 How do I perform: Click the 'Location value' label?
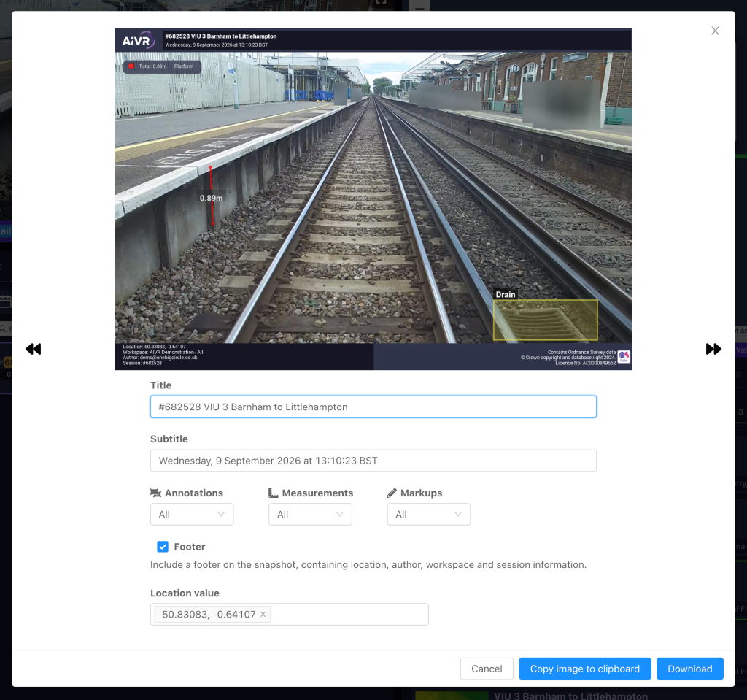click(185, 593)
